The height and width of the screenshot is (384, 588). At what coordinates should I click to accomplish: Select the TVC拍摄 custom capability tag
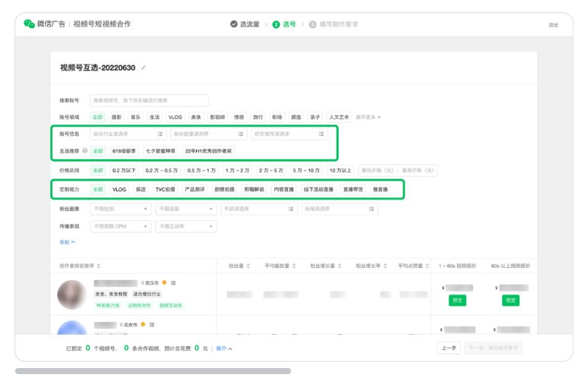165,189
